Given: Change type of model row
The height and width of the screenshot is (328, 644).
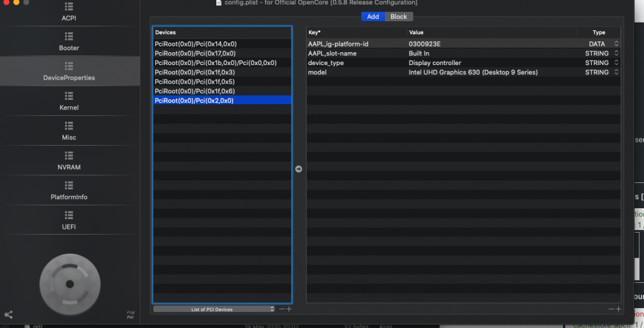Looking at the screenshot, I should [616, 72].
